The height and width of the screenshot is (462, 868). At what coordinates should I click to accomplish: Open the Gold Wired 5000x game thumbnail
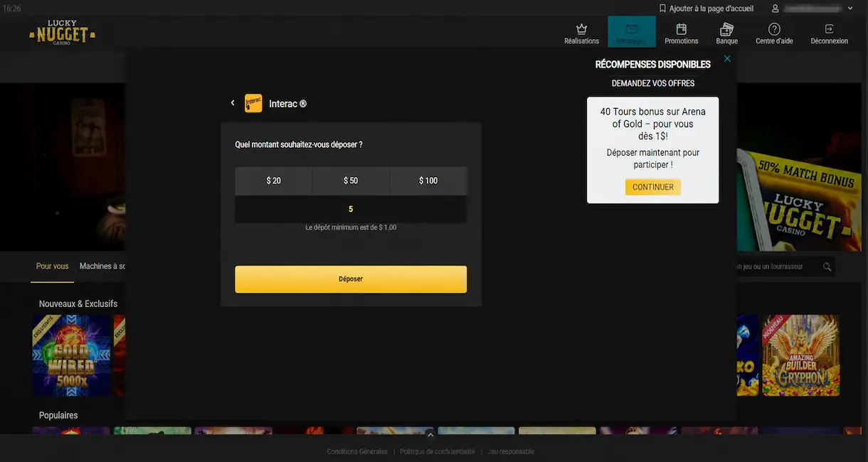tap(71, 355)
